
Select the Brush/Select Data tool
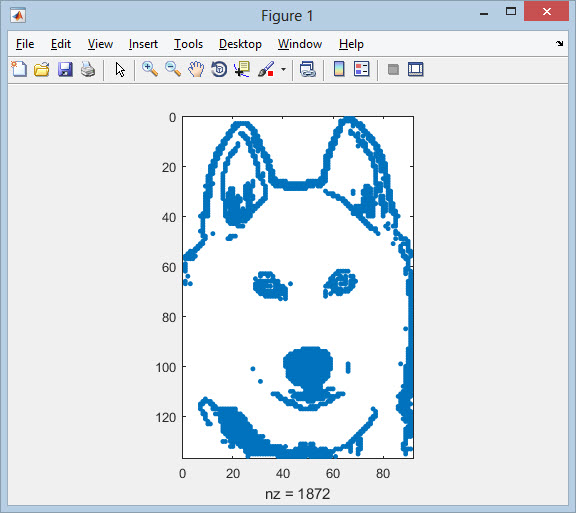[x=266, y=69]
